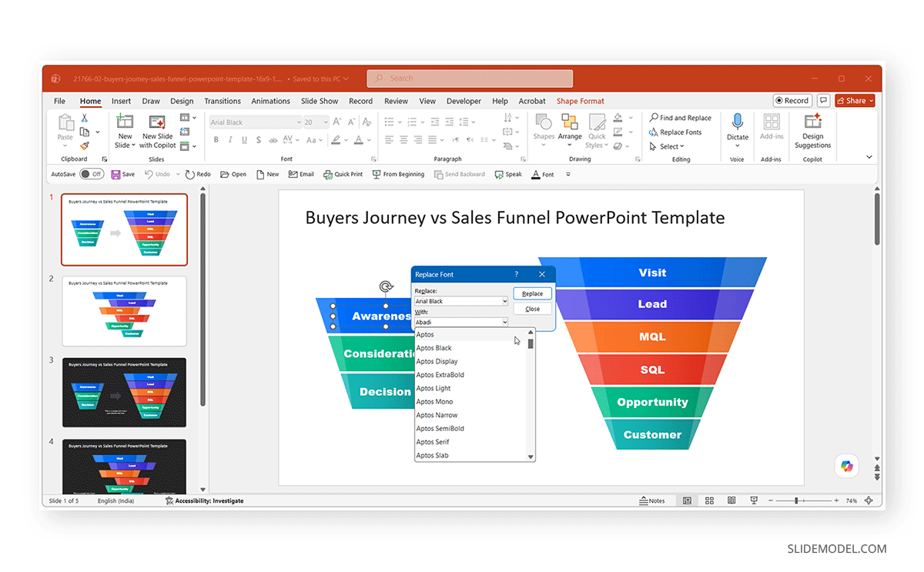Click the Cut scissors icon

[x=85, y=118]
